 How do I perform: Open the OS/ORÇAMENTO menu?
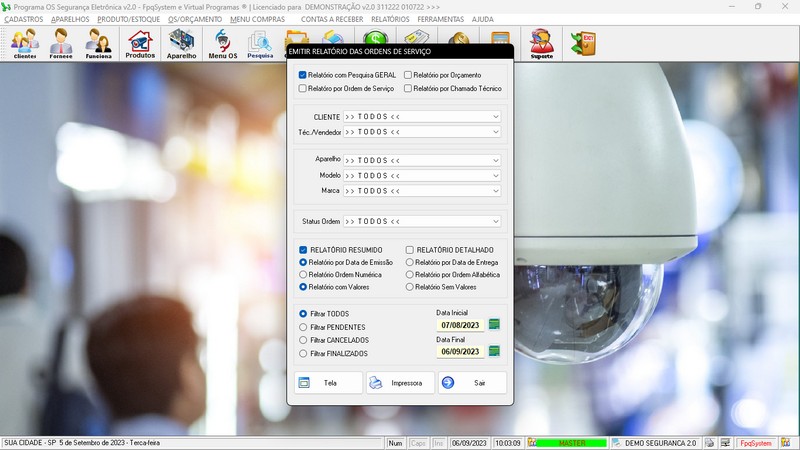pos(195,19)
